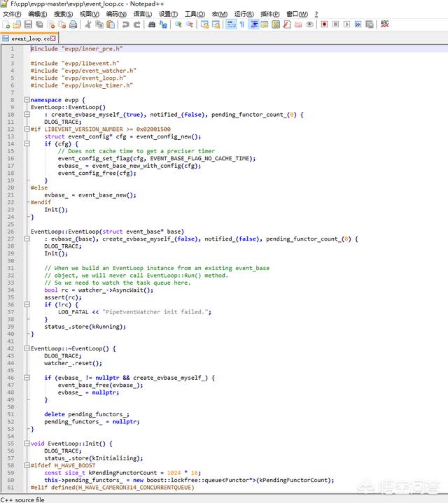Click the New file toolbar icon
The width and height of the screenshot is (448, 503).
[x=6, y=24]
